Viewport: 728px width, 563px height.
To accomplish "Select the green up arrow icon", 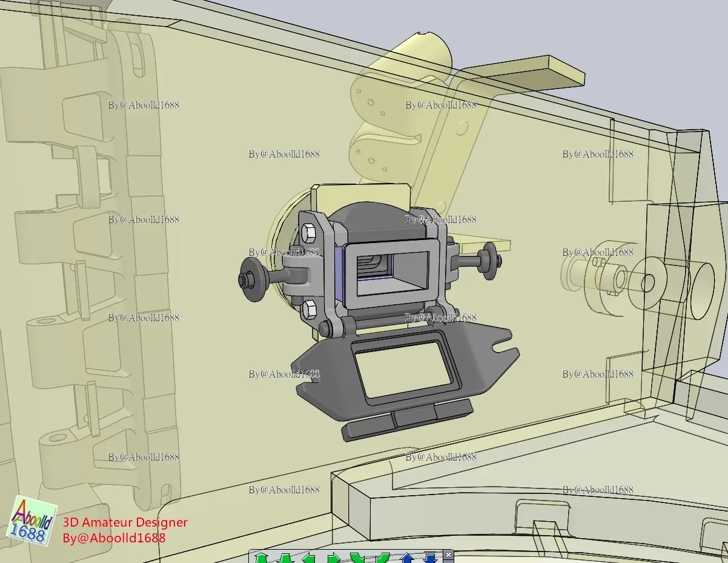I will 260,558.
